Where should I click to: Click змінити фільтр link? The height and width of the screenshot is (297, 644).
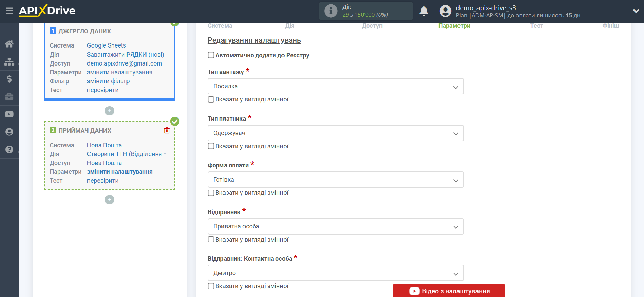(109, 81)
